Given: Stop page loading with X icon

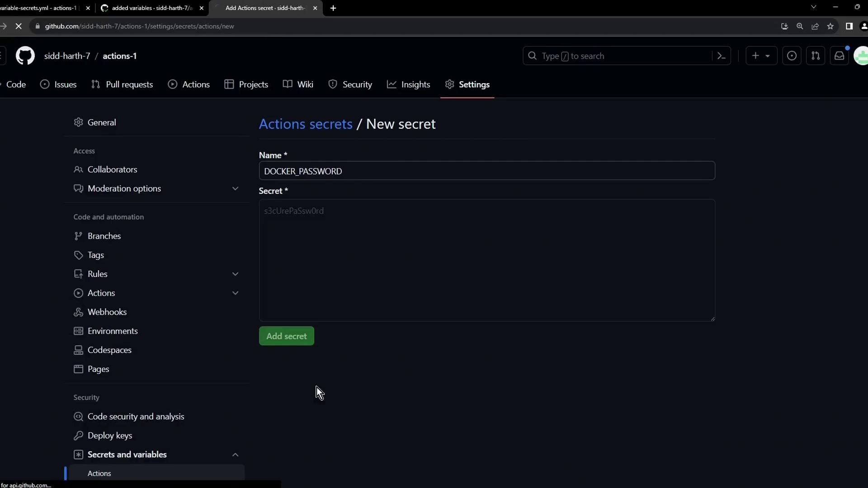Looking at the screenshot, I should (x=19, y=26).
